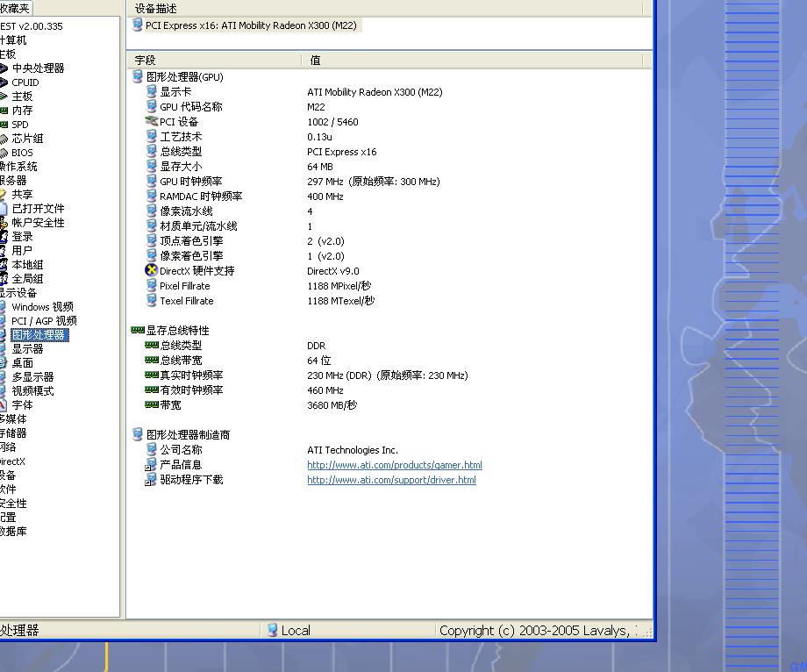Select 本地组 tree entry

pos(27,264)
